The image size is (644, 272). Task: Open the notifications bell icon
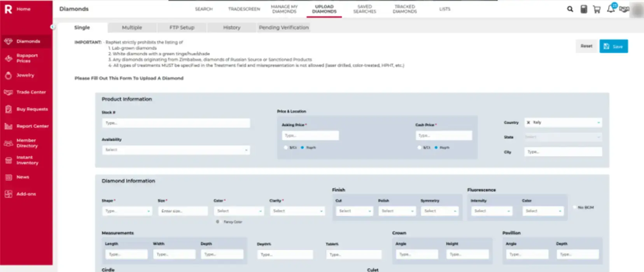[611, 9]
